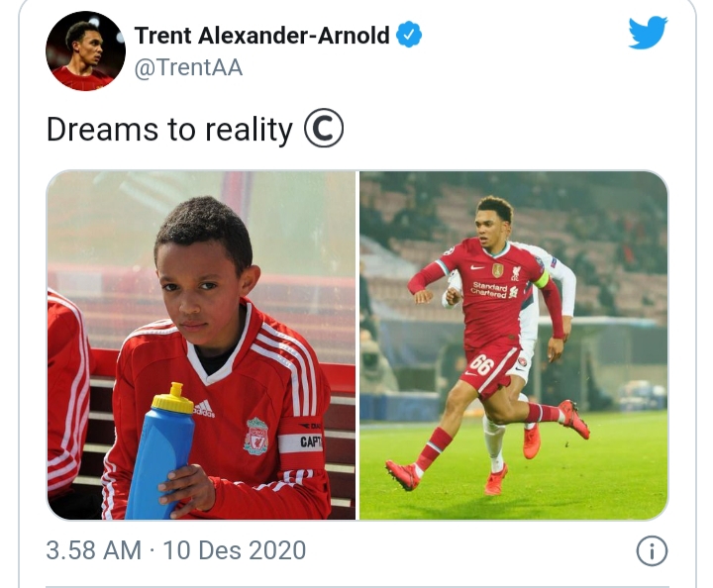Click the 3.58 AM timestamp
The image size is (713, 588).
click(x=94, y=550)
